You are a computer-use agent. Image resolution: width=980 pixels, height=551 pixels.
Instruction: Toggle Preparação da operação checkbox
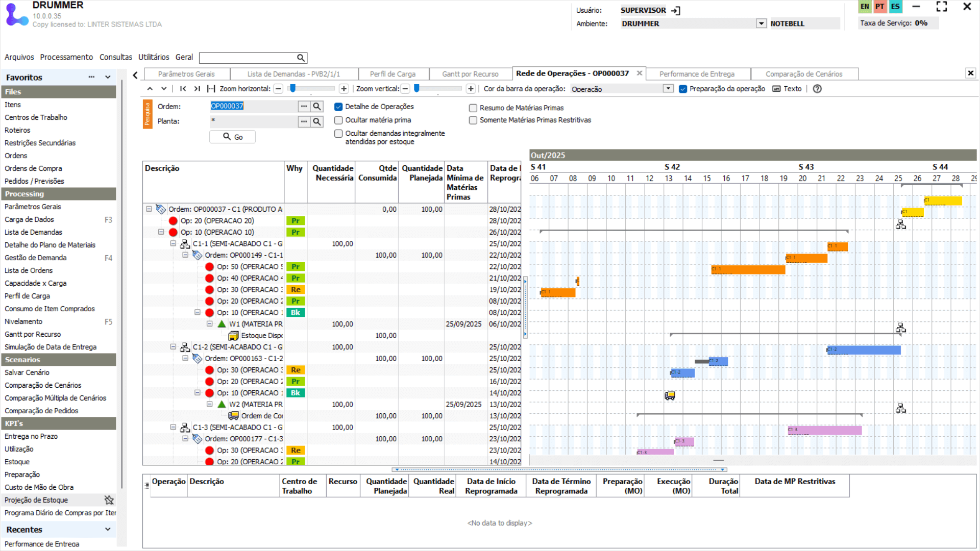683,89
